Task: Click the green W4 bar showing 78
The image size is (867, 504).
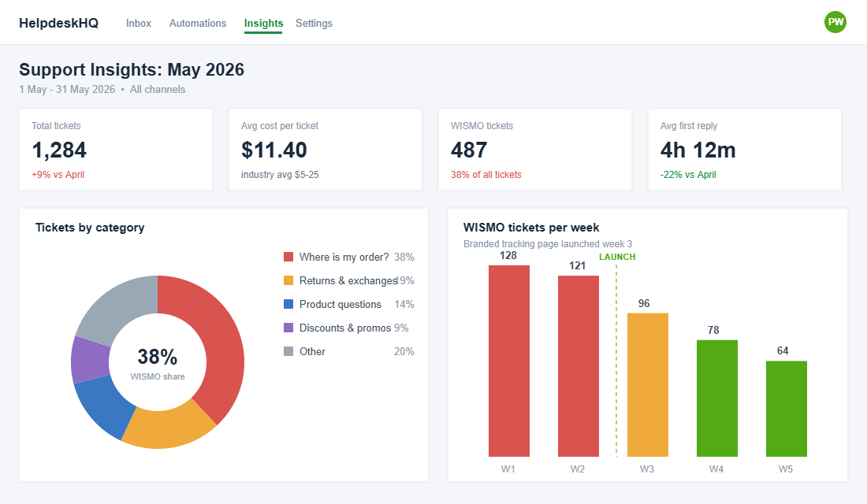Action: (716, 398)
